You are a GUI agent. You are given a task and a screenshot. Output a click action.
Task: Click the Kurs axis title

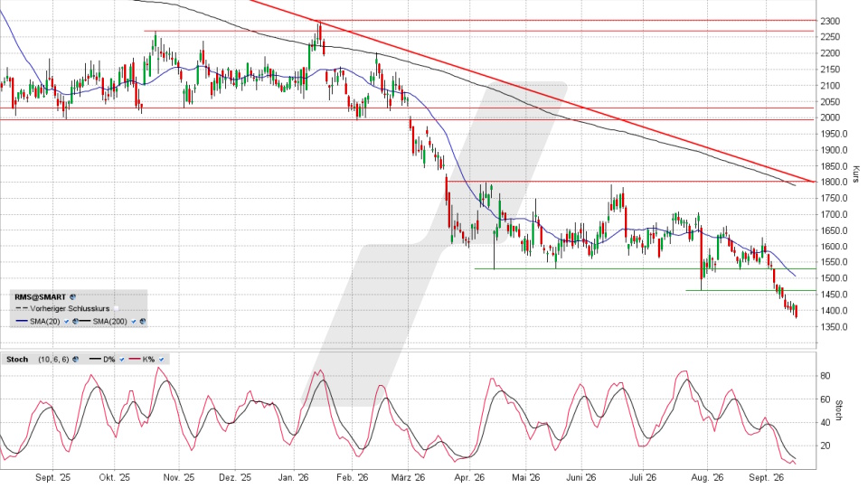coord(855,174)
